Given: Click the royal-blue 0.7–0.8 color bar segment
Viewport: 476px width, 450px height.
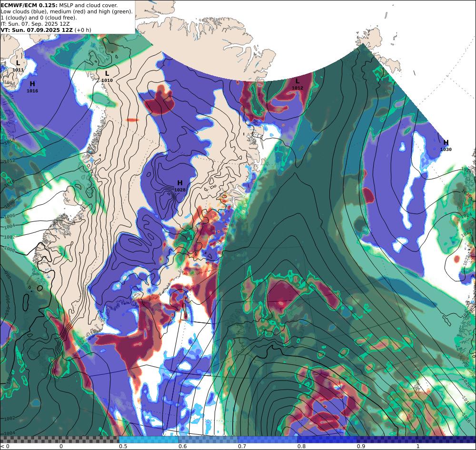Looking at the screenshot, I should [268, 440].
